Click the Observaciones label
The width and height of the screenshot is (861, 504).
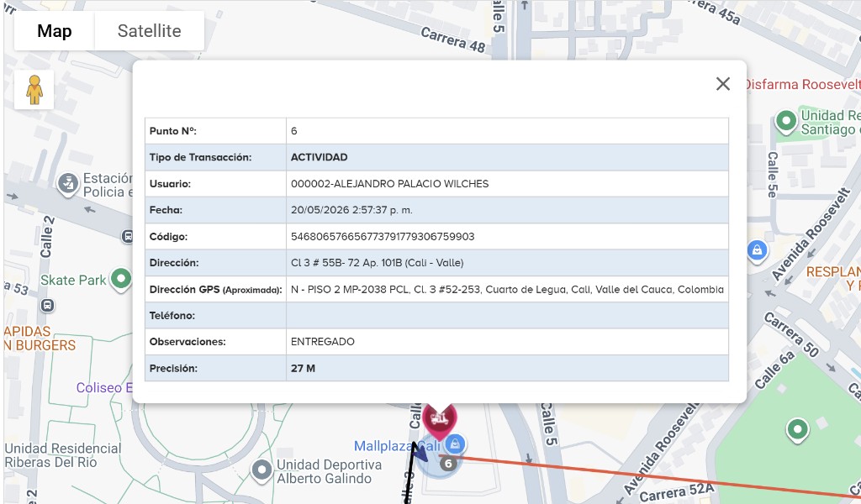pos(188,342)
